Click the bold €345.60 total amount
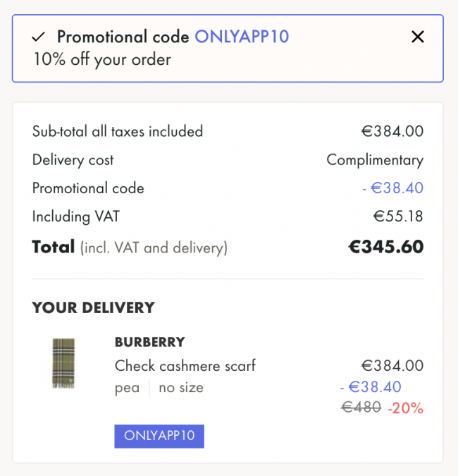The width and height of the screenshot is (458, 476). point(386,247)
